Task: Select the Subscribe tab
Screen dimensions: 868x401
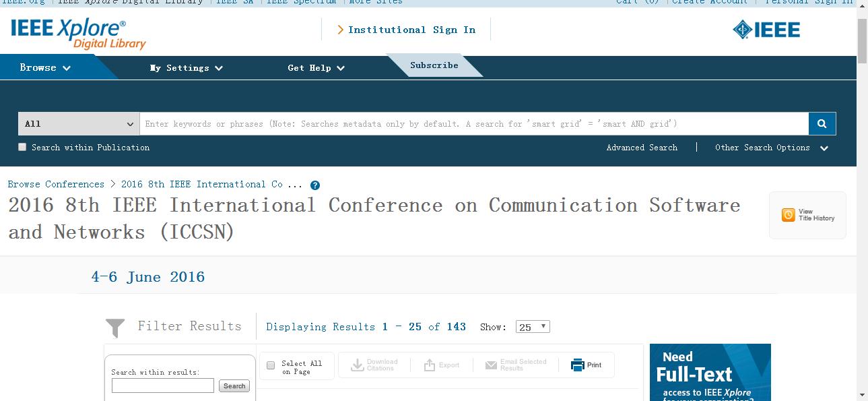Action: [434, 65]
